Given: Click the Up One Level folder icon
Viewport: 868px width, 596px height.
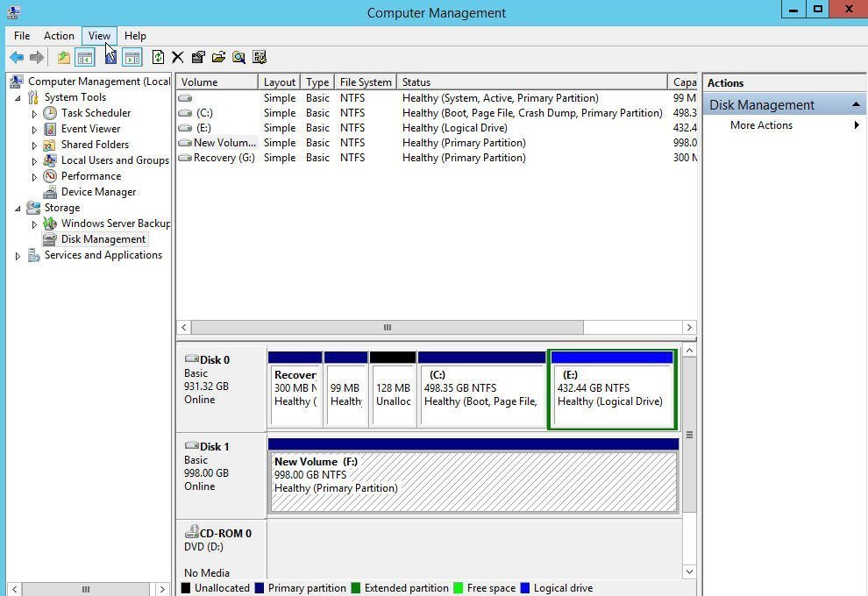Looking at the screenshot, I should [63, 58].
